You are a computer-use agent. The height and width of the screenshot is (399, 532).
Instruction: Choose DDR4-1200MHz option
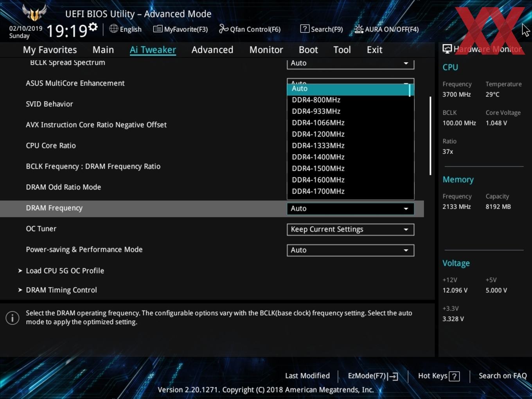coord(348,134)
